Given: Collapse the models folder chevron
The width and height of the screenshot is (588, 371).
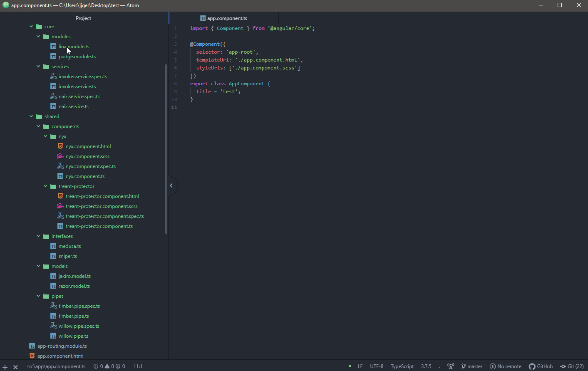Looking at the screenshot, I should (38, 266).
